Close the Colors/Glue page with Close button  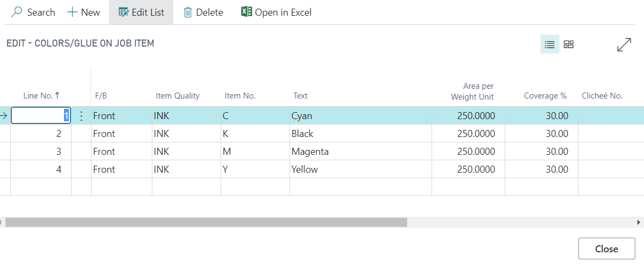click(606, 249)
